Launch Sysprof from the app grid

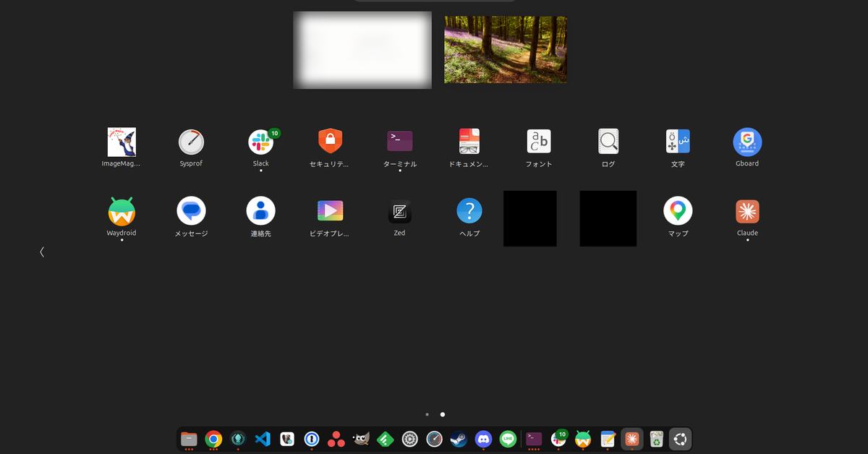pos(191,142)
